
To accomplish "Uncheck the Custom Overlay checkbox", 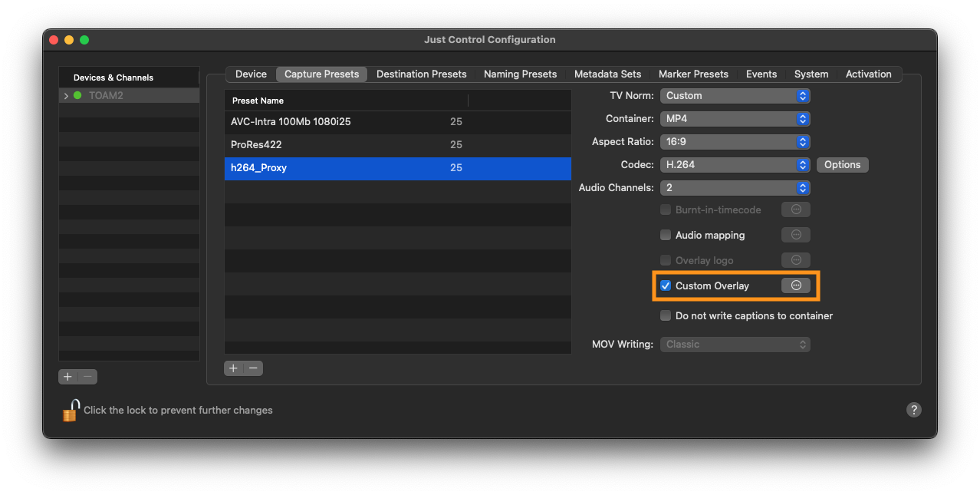I will pyautogui.click(x=666, y=285).
